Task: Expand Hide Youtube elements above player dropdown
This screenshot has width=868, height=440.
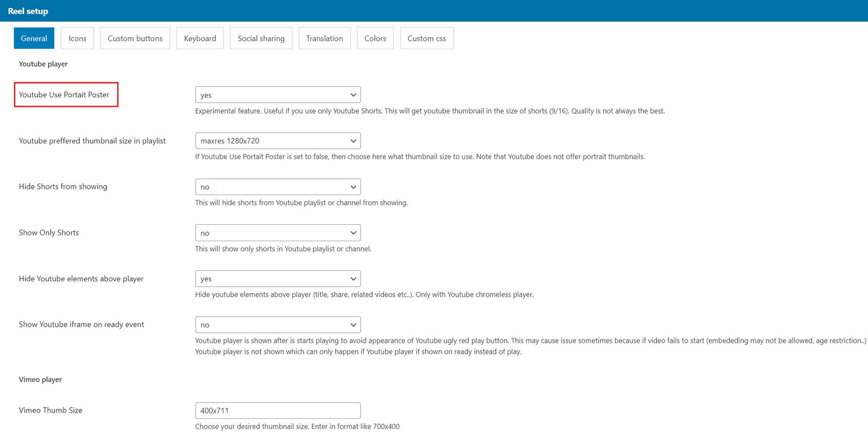Action: 278,279
